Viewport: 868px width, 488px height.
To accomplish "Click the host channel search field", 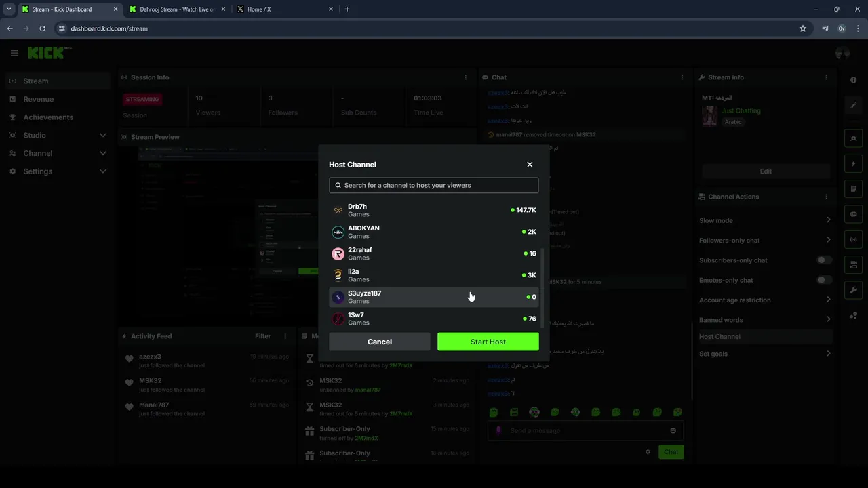I will 434,185.
